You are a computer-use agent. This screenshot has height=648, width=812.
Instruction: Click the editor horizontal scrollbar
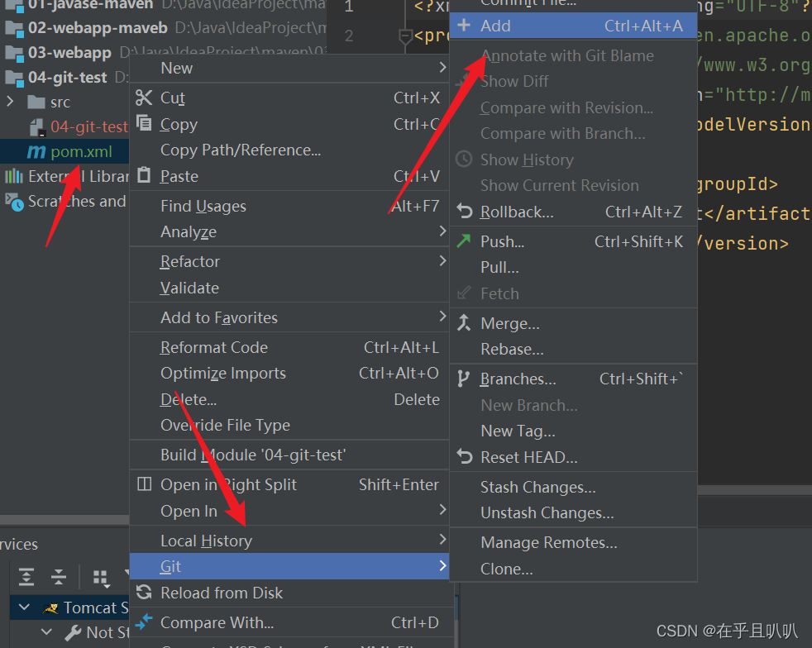[x=754, y=489]
